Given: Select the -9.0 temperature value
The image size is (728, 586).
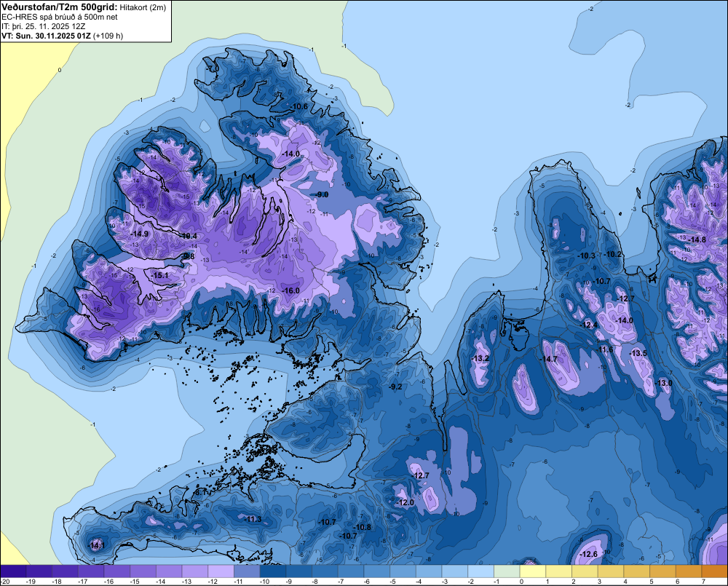Looking at the screenshot, I should tap(321, 194).
